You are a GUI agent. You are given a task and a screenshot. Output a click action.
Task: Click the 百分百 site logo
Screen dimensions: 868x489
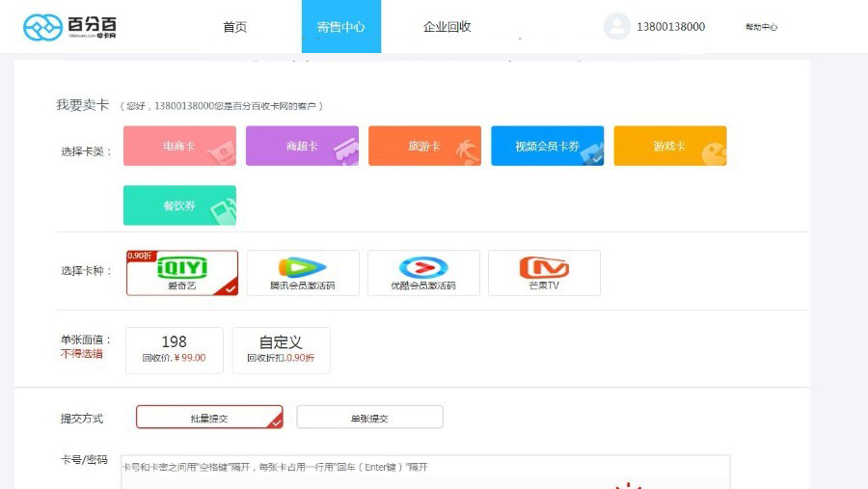click(69, 27)
